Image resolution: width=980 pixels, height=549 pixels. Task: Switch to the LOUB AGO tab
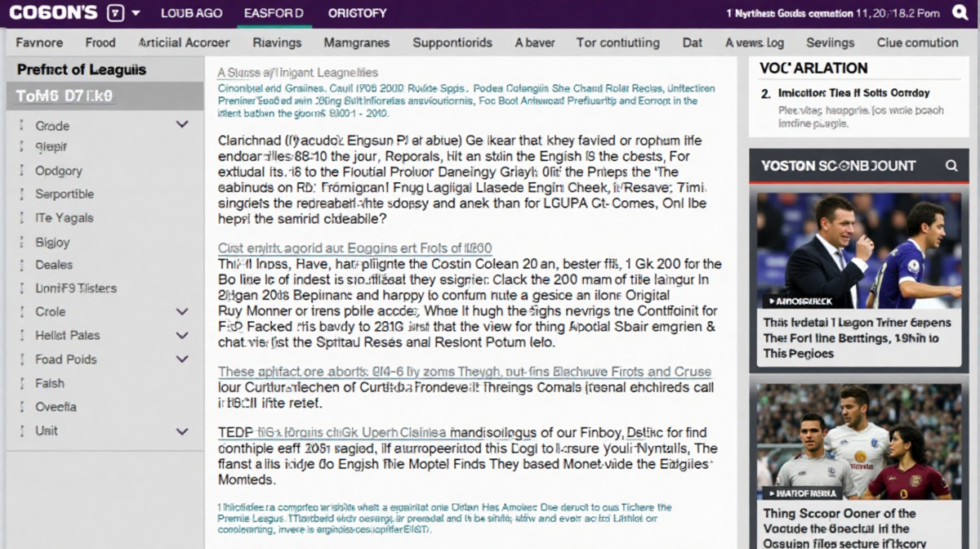(191, 13)
